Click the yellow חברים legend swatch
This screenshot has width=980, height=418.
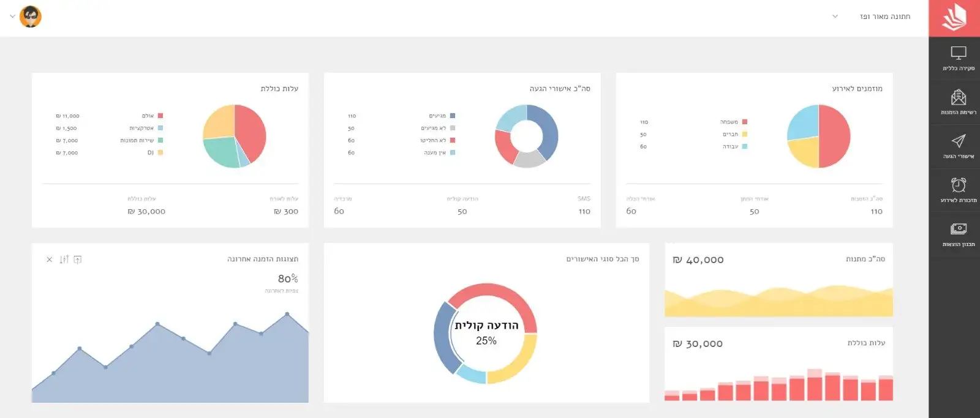(745, 134)
